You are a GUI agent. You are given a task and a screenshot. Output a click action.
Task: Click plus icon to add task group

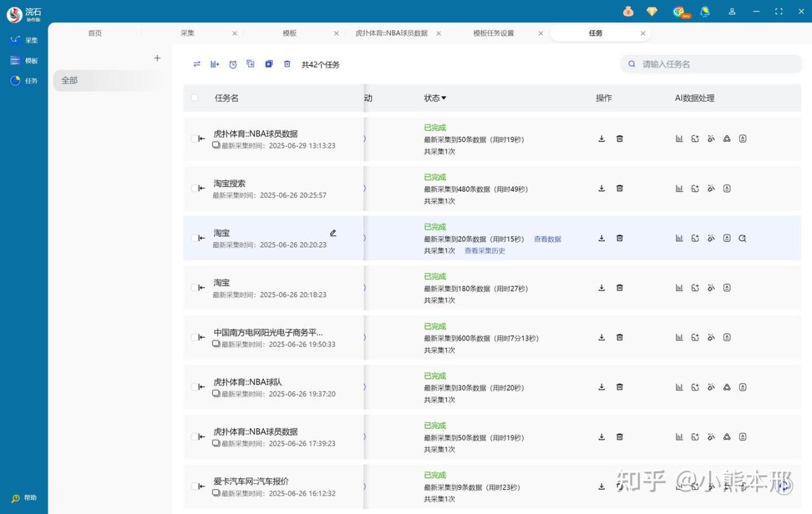click(157, 58)
